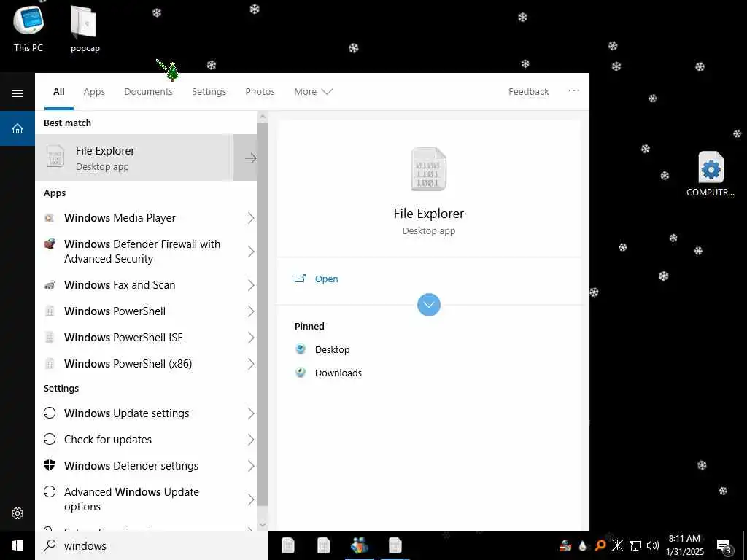
Task: Switch to the Apps tab
Action: pyautogui.click(x=94, y=91)
